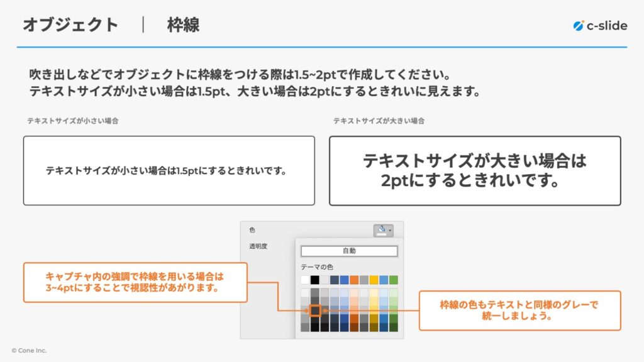The width and height of the screenshot is (644, 362).
Task: Pick the darkest green swatch in the bottom row
Action: tap(394, 327)
